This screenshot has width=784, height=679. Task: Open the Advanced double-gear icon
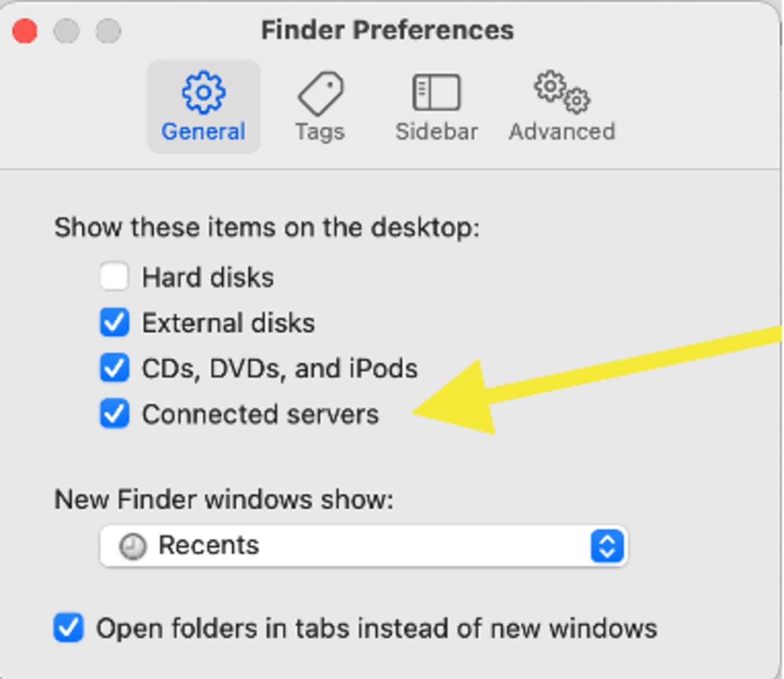click(562, 91)
